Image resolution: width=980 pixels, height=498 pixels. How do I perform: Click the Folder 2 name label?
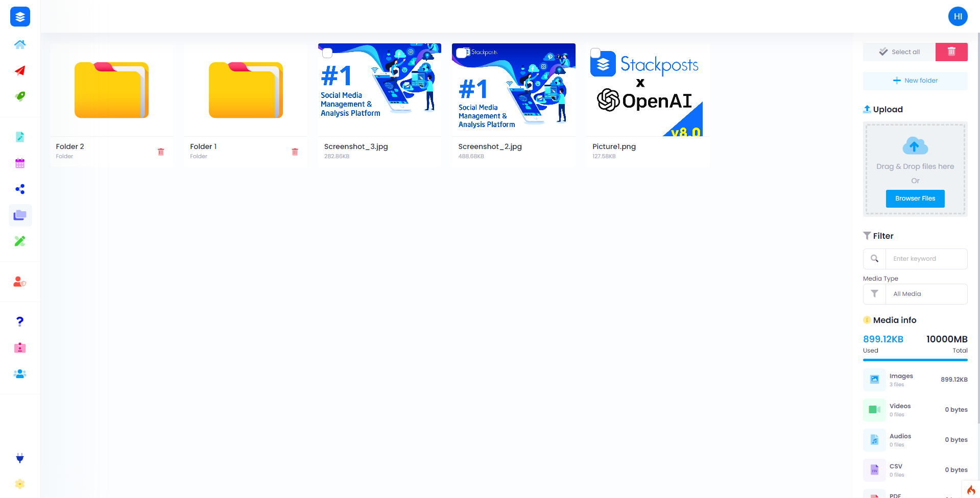click(x=70, y=146)
